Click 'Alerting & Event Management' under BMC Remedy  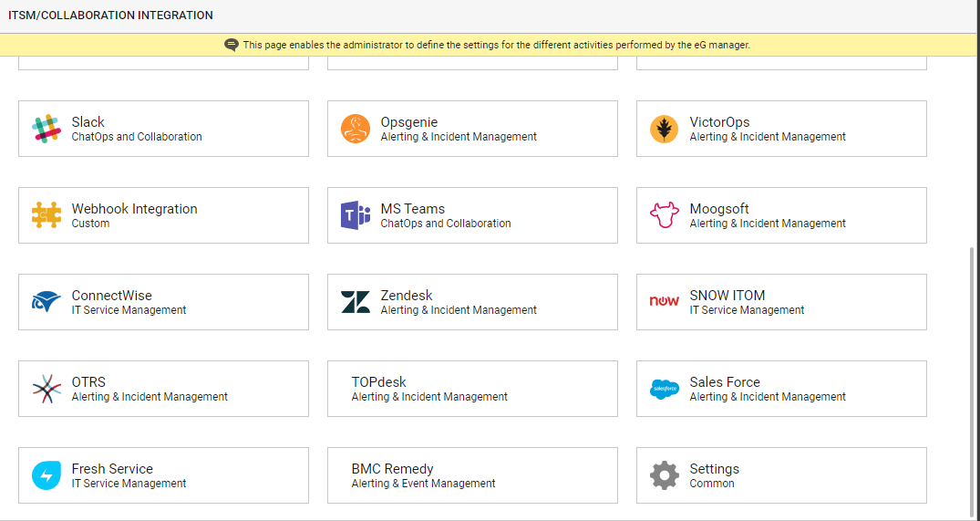pyautogui.click(x=423, y=484)
